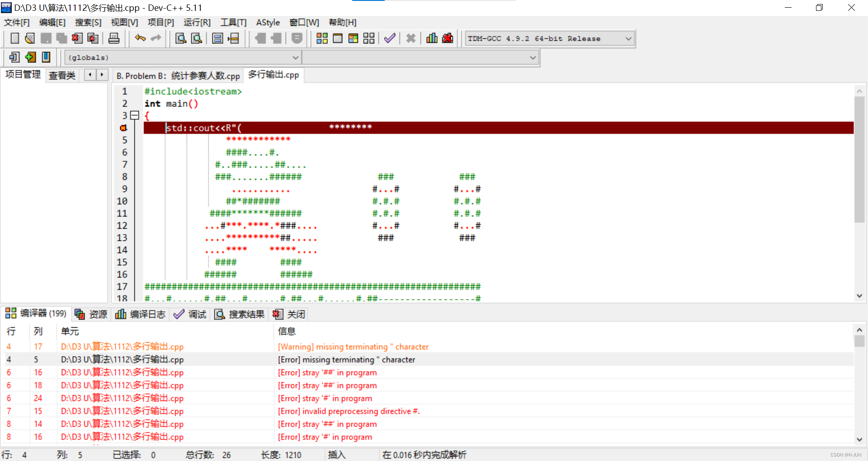Click the Replace magnifier toolbar icon

(196, 38)
